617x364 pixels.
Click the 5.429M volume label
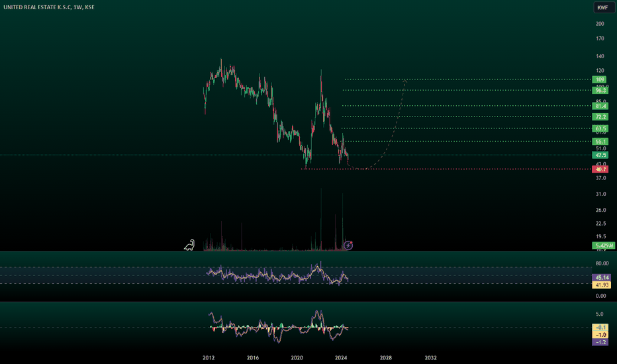[604, 246]
